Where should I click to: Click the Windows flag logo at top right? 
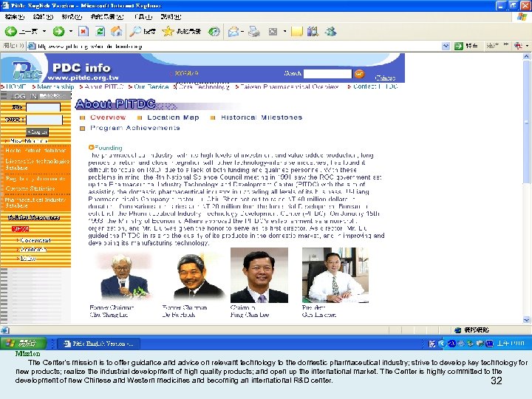[x=522, y=17]
